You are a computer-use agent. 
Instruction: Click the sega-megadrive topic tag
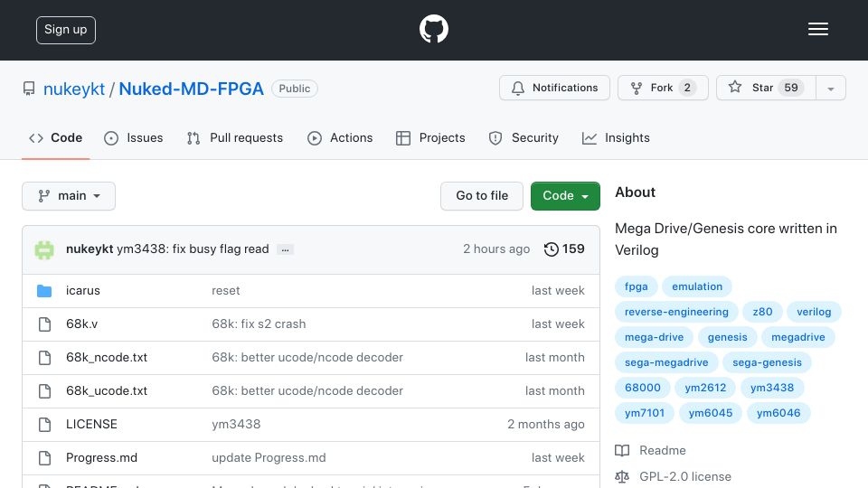pos(666,363)
